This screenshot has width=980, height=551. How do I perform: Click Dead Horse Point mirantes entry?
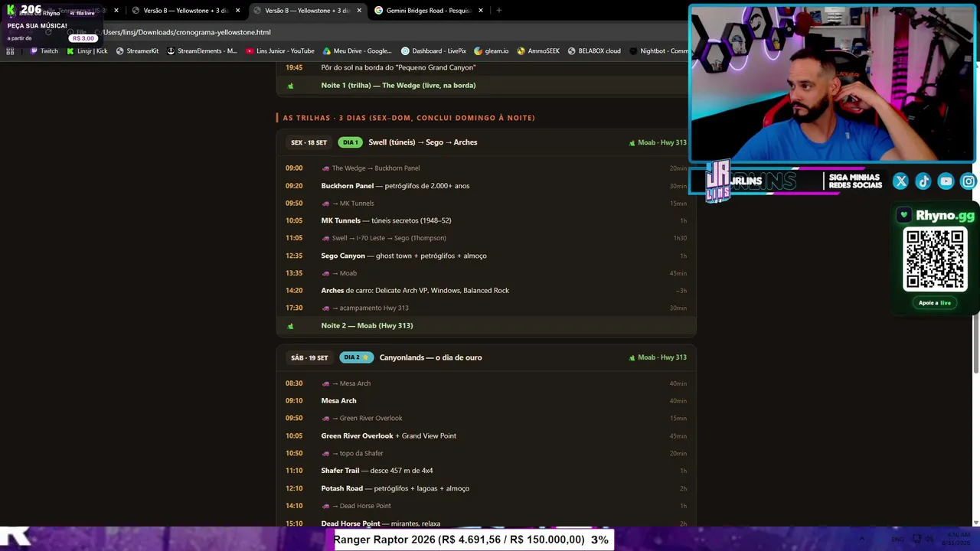(x=381, y=523)
